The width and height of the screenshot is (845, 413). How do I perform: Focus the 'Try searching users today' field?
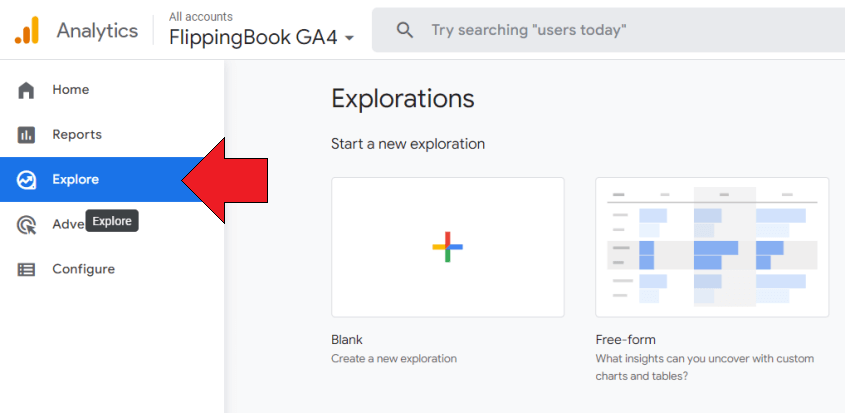click(608, 30)
